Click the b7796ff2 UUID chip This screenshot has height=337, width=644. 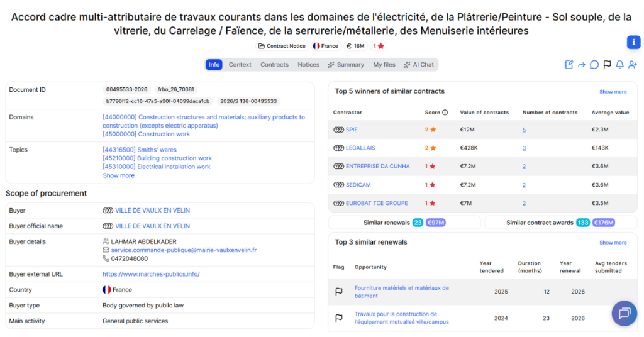point(158,101)
